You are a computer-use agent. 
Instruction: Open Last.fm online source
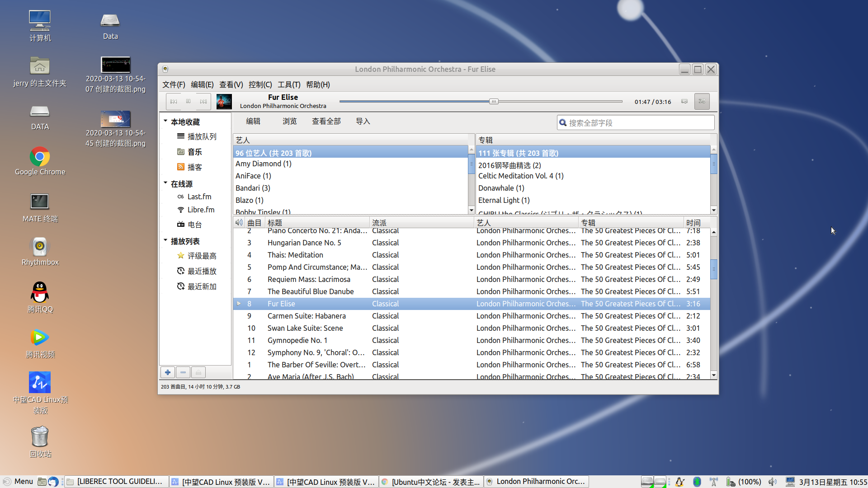point(194,197)
